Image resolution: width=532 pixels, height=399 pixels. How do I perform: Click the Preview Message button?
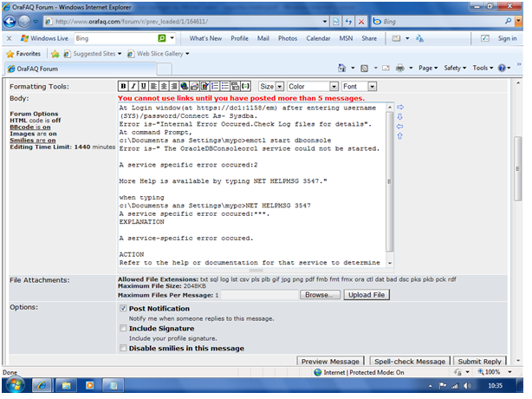(330, 361)
